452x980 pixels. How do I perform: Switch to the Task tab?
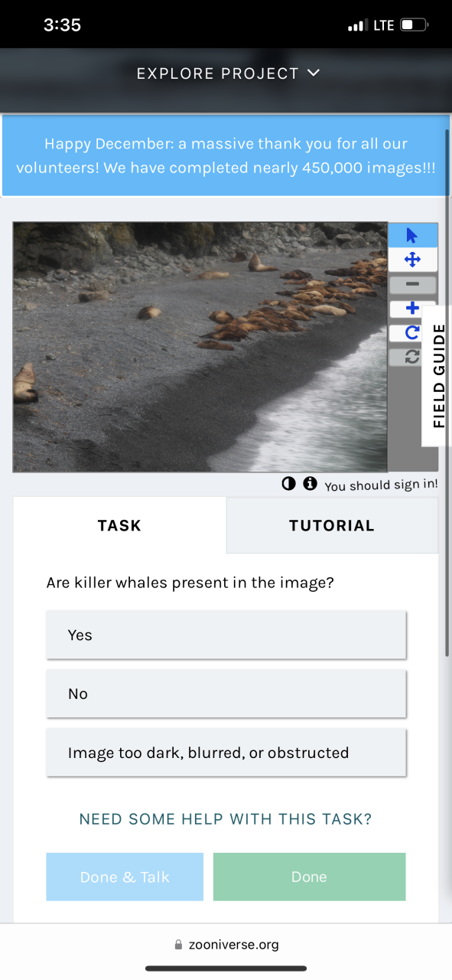tap(119, 525)
